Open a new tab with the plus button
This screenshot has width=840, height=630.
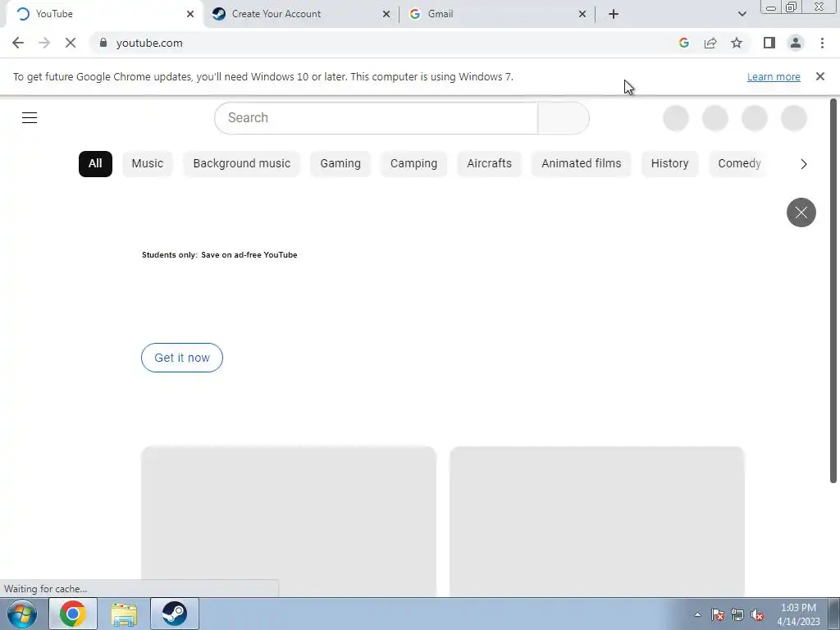tap(614, 14)
